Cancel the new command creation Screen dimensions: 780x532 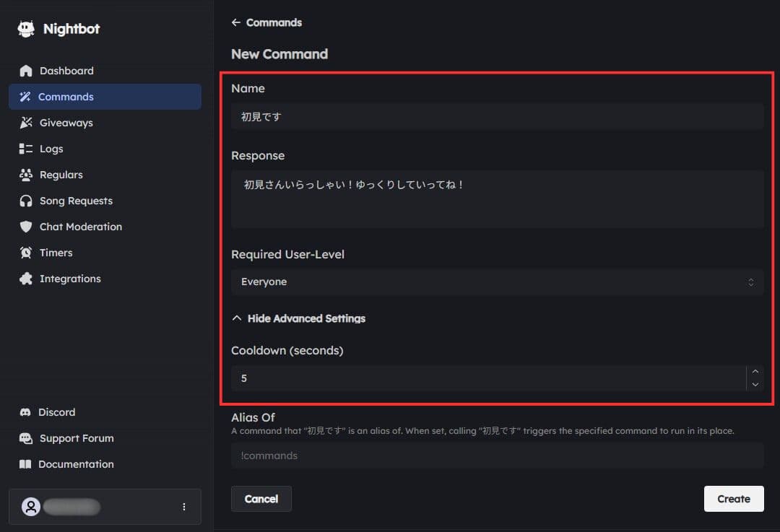(x=261, y=499)
